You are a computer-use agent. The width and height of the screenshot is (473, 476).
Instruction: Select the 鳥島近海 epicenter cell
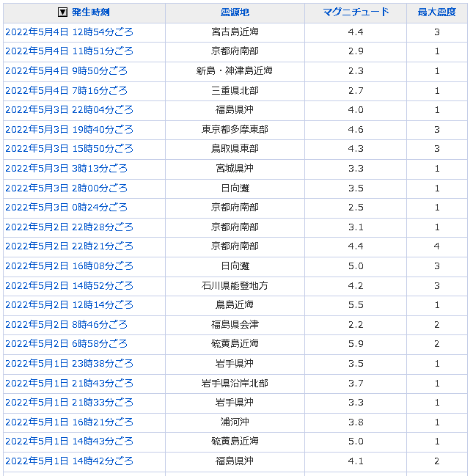point(235,305)
